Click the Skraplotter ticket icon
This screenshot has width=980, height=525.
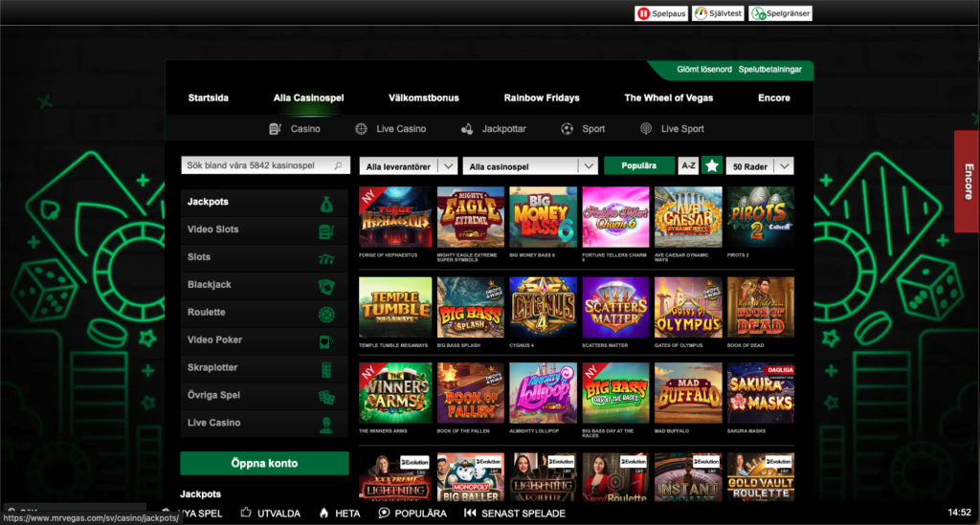(x=326, y=369)
